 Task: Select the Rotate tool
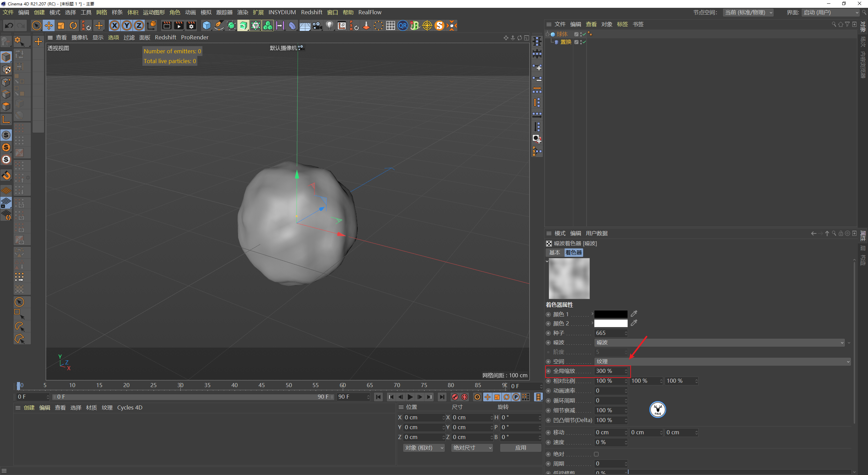click(73, 26)
